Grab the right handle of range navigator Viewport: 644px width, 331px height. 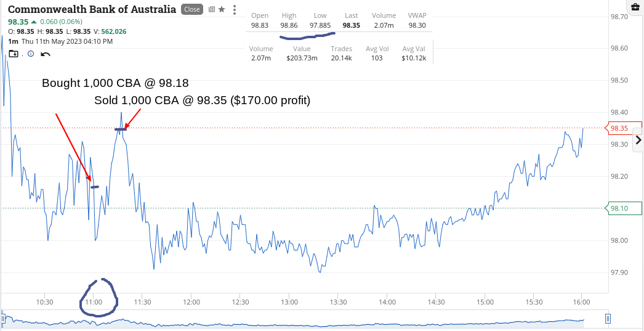[608, 319]
